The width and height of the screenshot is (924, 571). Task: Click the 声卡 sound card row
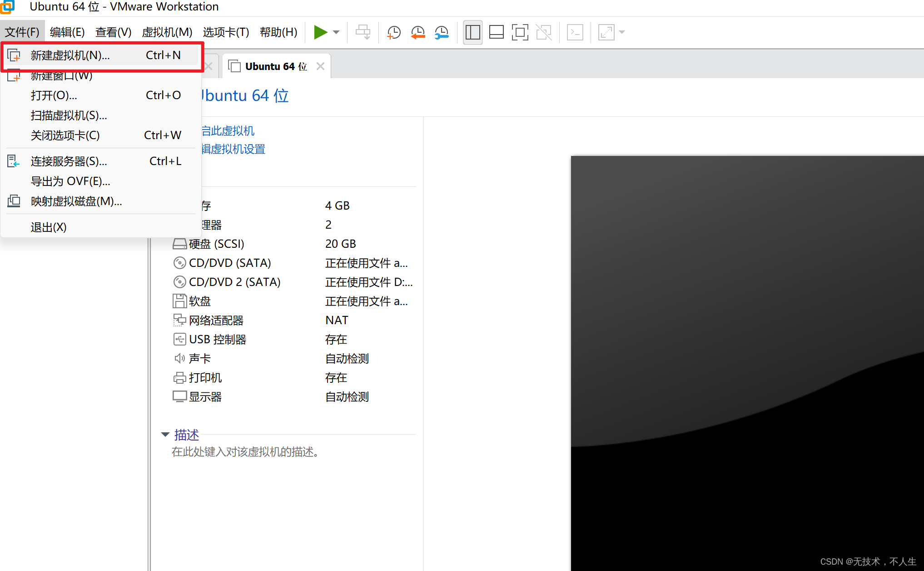pyautogui.click(x=293, y=359)
